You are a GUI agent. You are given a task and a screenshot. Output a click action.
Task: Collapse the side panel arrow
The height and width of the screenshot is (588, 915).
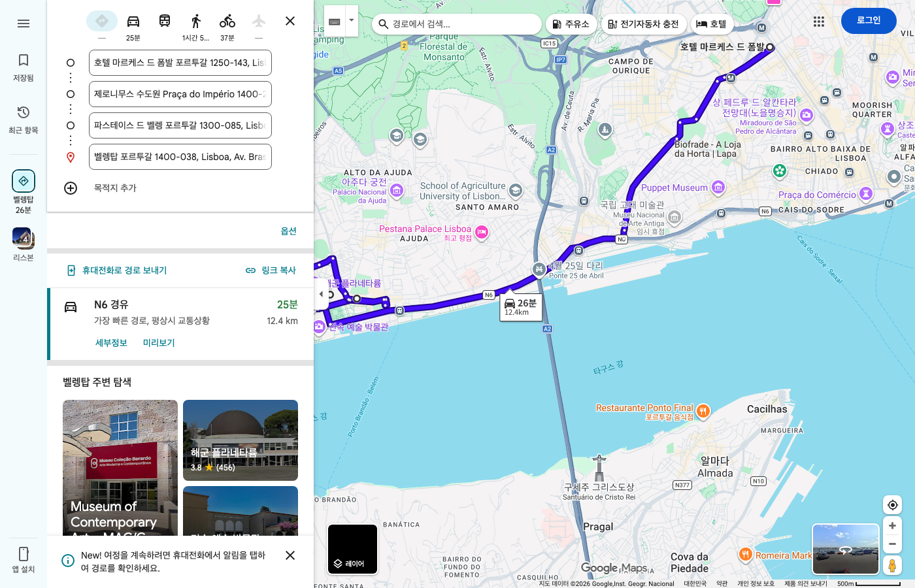321,294
